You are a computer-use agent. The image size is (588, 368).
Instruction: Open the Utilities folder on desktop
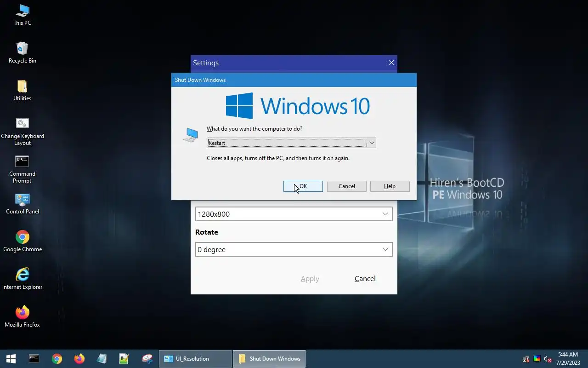(x=22, y=90)
